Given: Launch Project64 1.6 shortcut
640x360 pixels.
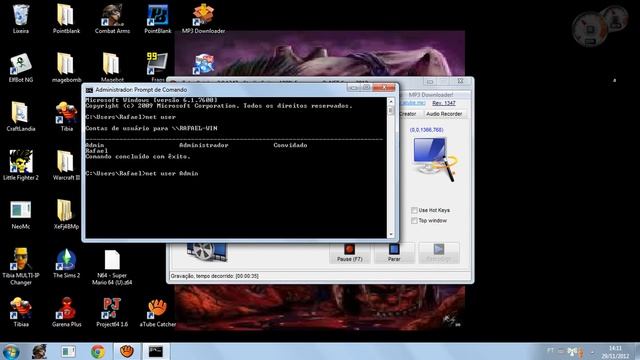Looking at the screenshot, I should [x=112, y=312].
